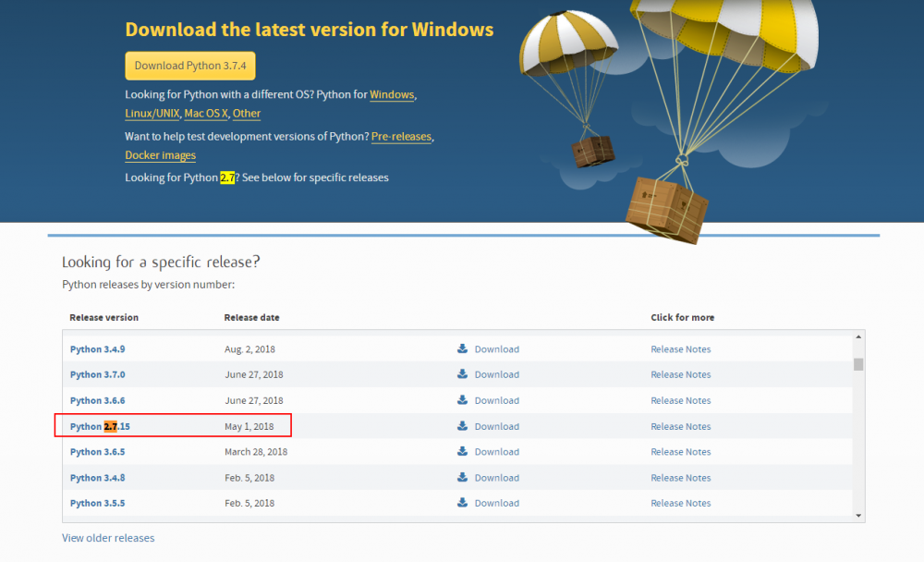Click the 'Aug. 2, 2018' release date
This screenshot has width=924, height=562.
coord(249,349)
